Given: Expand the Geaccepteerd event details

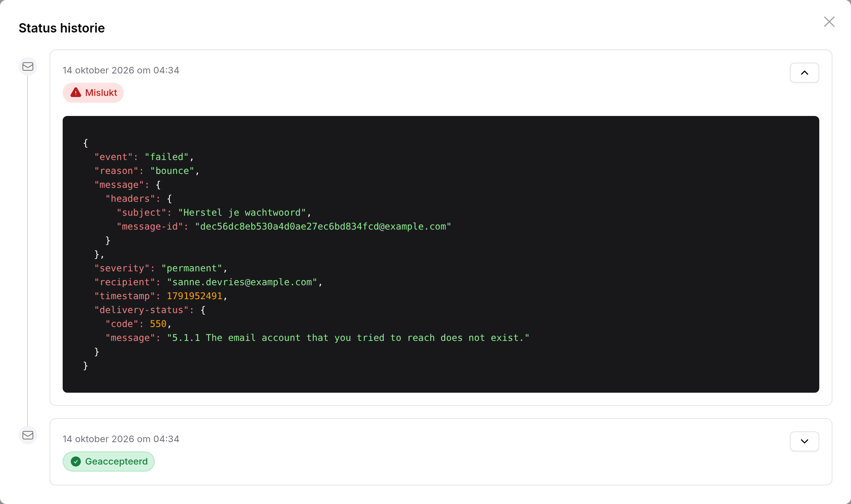Looking at the screenshot, I should tap(804, 441).
